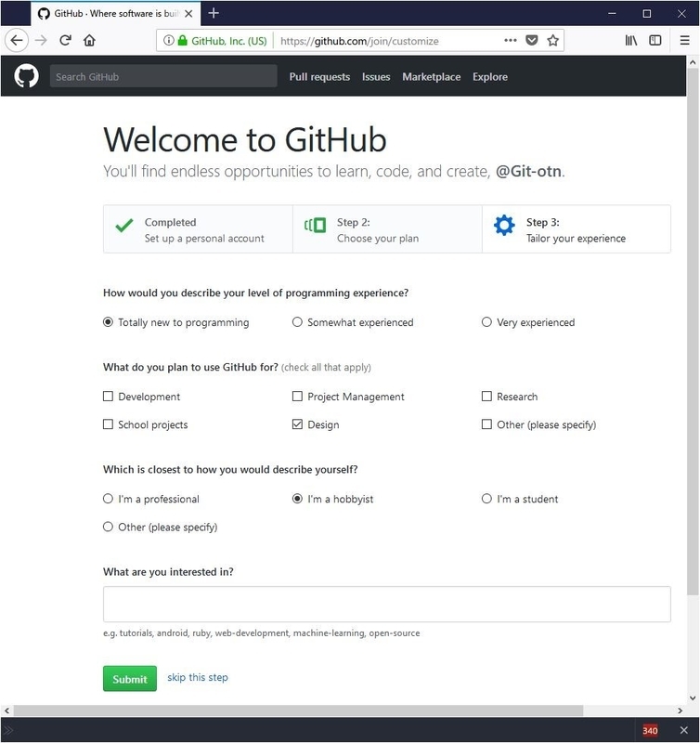
Task: Show site information for GitHub, Inc.
Action: (169, 41)
